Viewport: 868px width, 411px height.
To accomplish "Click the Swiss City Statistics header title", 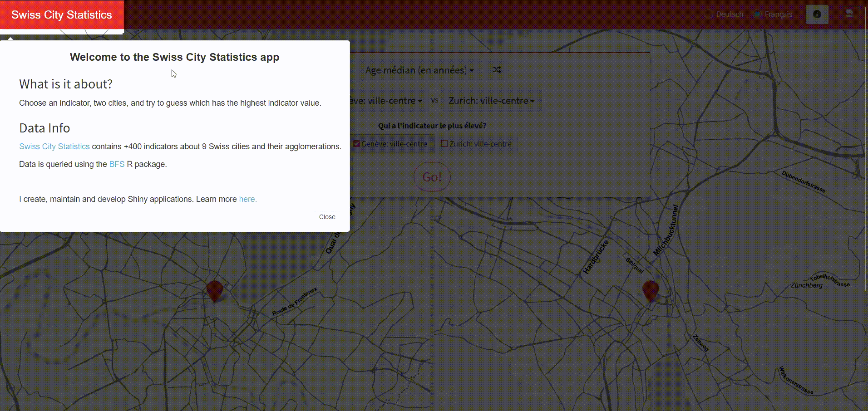I will 62,15.
